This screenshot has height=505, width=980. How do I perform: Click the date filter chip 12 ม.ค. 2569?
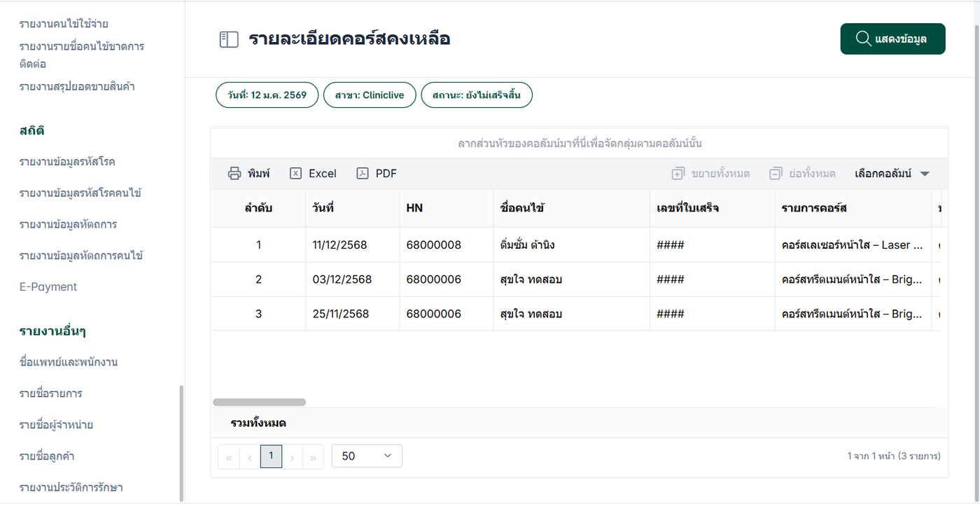click(267, 95)
